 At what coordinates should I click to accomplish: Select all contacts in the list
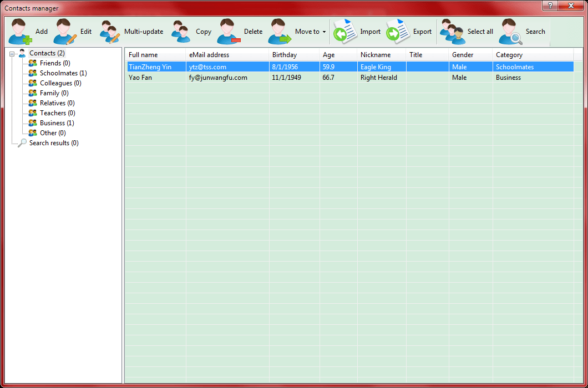tap(467, 32)
